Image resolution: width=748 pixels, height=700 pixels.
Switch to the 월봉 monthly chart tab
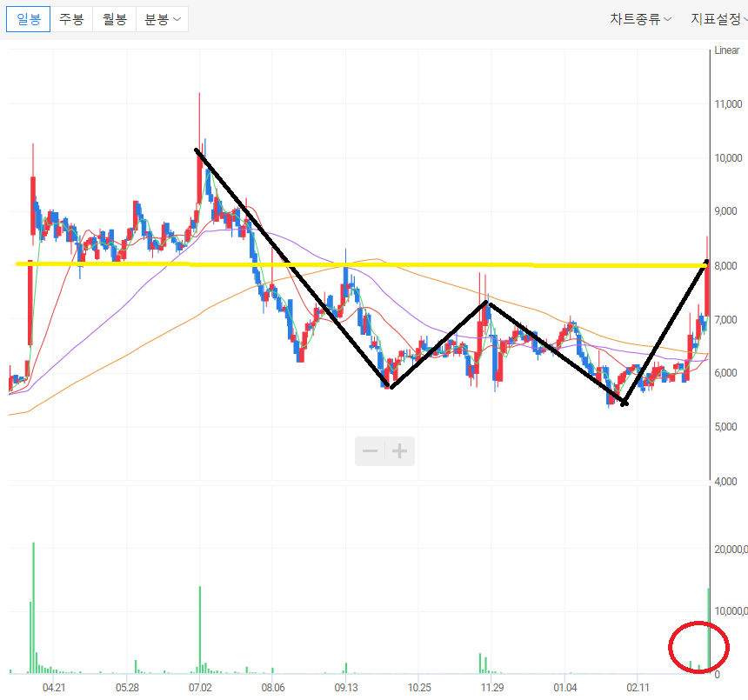(115, 19)
